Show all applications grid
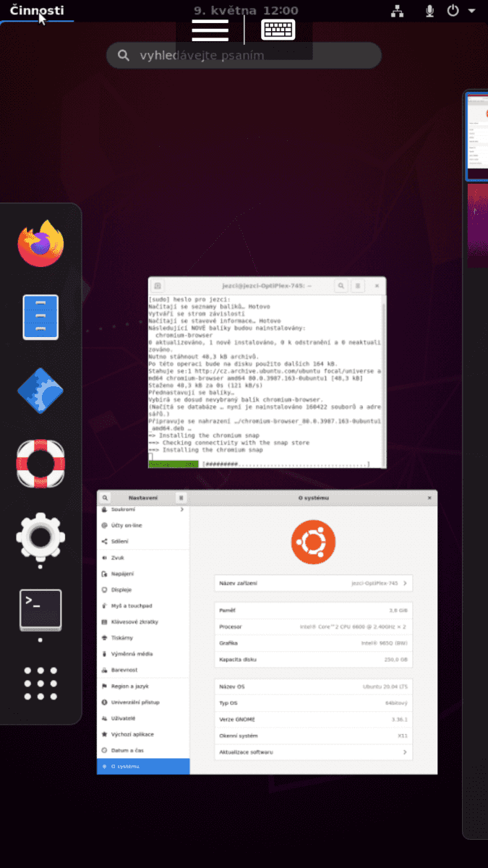 [40, 683]
